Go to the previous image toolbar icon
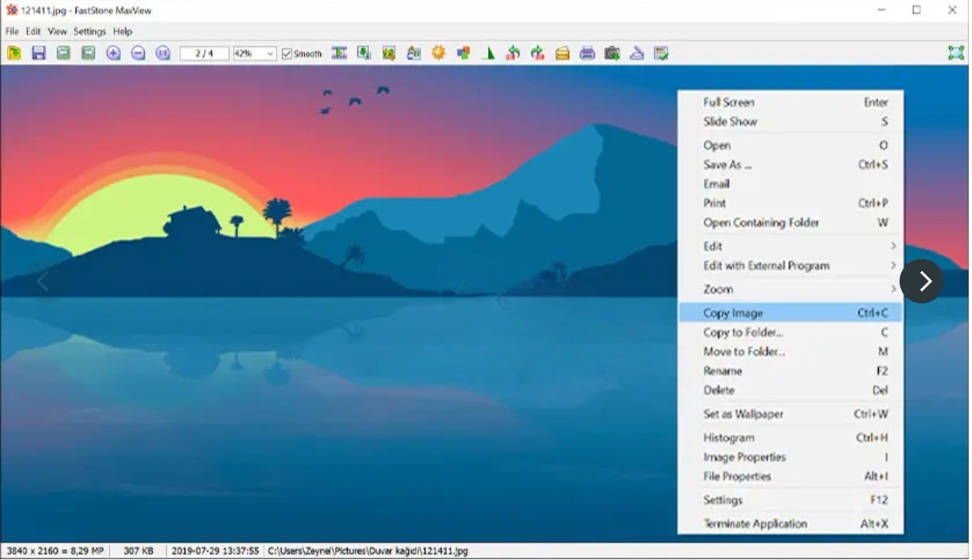 pos(63,53)
